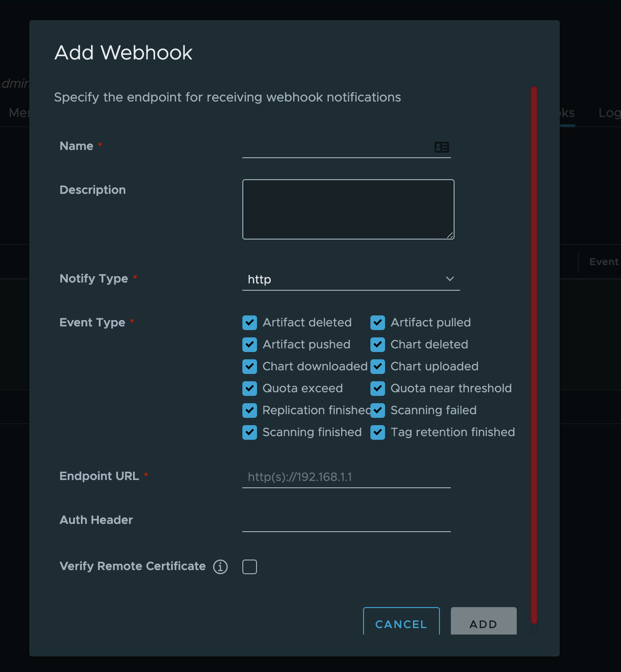
Task: Click the ADD button
Action: pos(483,623)
